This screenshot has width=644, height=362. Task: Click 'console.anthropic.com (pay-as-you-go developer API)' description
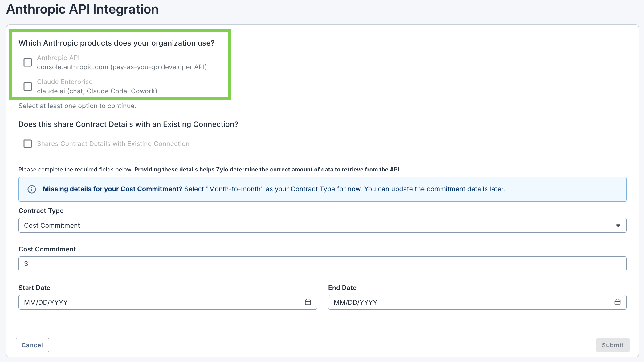[122, 67]
